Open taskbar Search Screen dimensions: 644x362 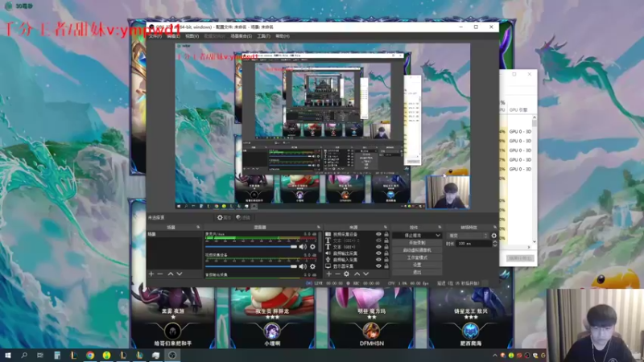pos(24,355)
